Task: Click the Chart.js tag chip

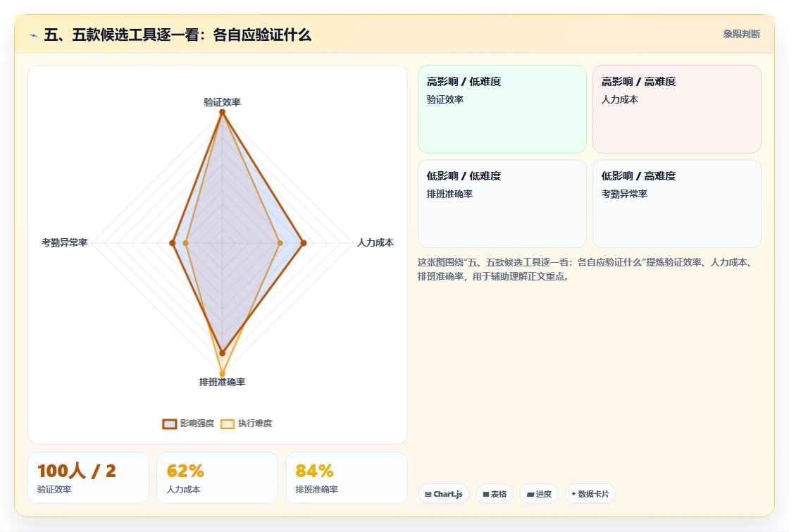Action: click(443, 494)
